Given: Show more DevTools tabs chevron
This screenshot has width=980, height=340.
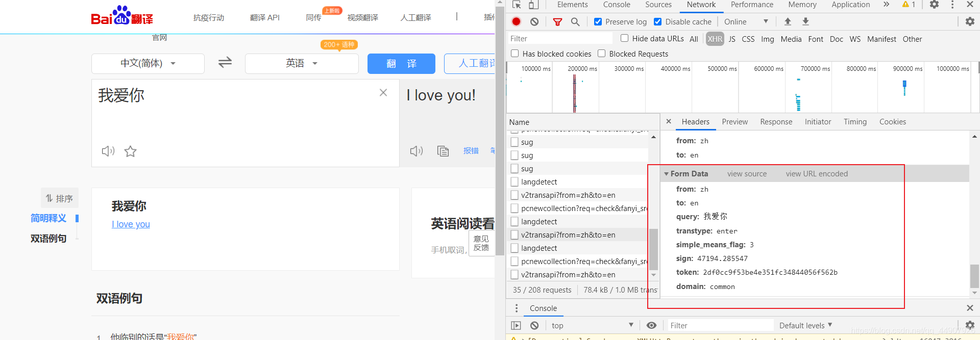Looking at the screenshot, I should [x=887, y=5].
